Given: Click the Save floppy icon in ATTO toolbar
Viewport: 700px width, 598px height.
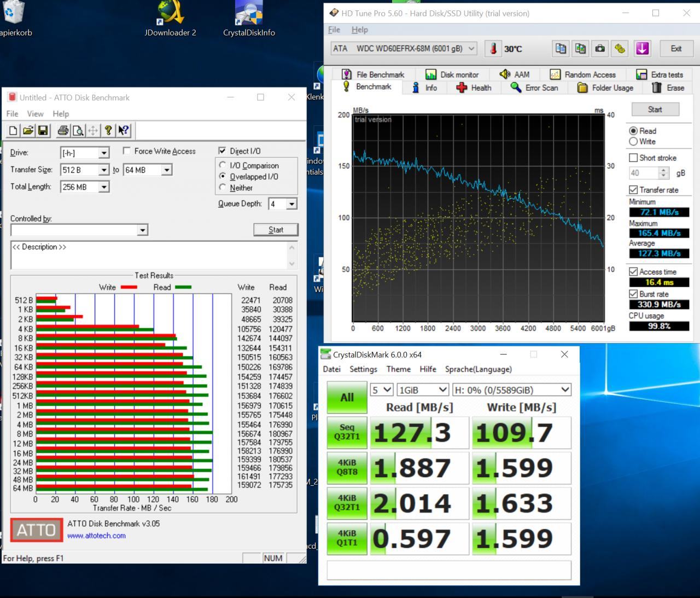Looking at the screenshot, I should coord(43,130).
